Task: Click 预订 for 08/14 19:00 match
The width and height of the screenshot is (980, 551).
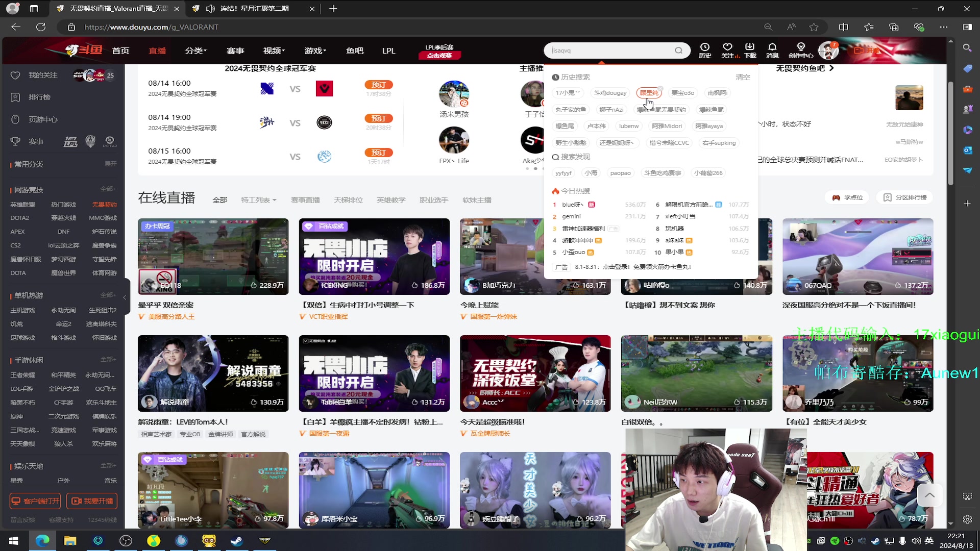Action: point(379,118)
